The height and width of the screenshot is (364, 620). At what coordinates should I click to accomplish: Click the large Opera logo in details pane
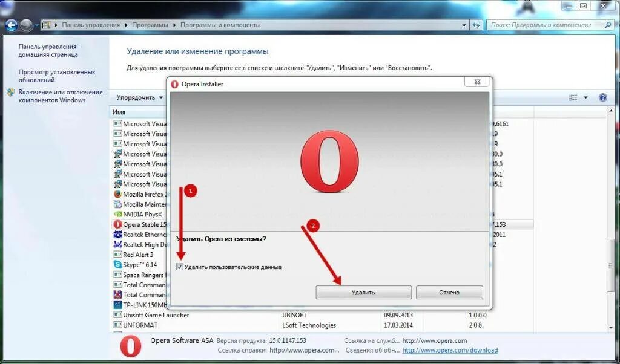pos(131,346)
